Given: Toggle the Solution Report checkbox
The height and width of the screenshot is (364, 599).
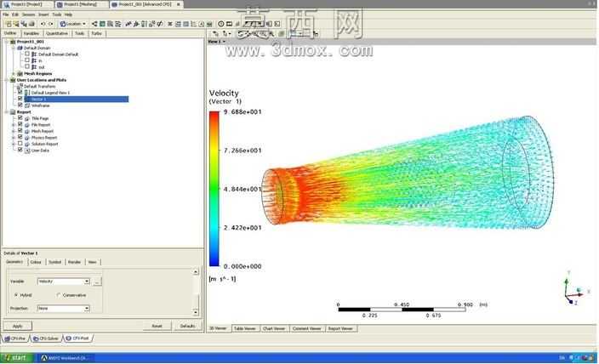Looking at the screenshot, I should pyautogui.click(x=20, y=144).
